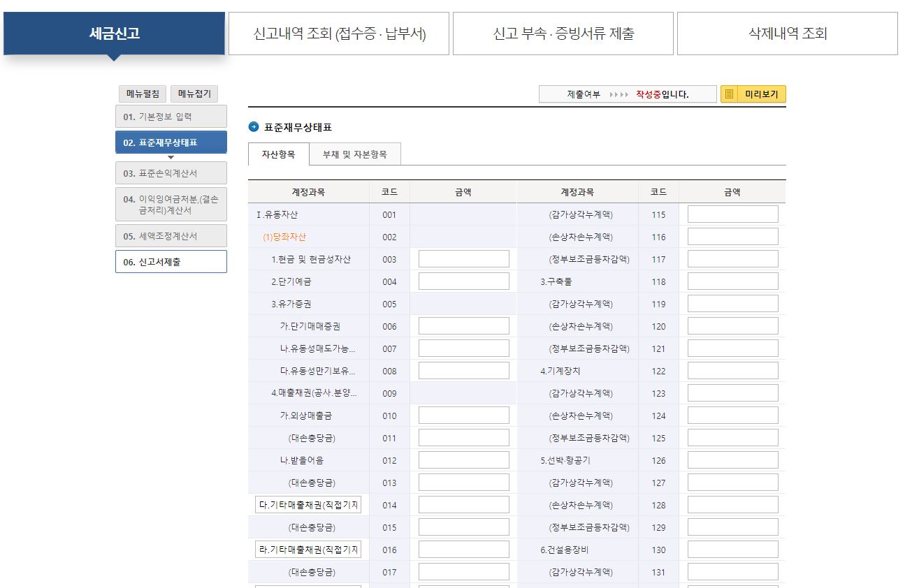Click the 메뉴접기 button
Screen dimensions: 919x588
click(x=194, y=94)
